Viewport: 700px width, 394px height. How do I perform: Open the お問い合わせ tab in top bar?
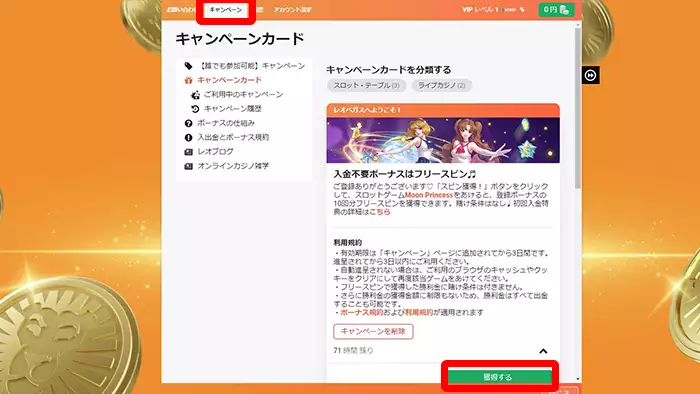tap(181, 9)
